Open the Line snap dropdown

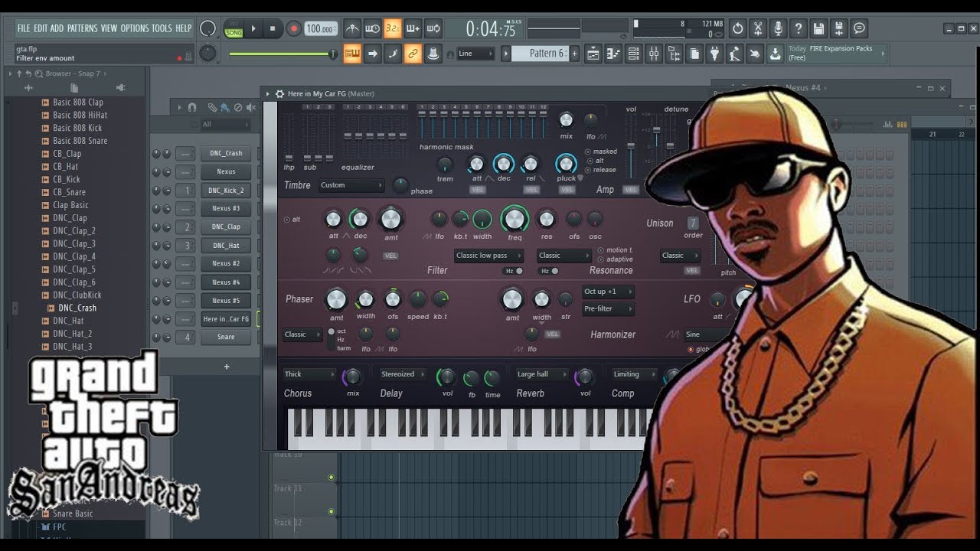pos(475,54)
